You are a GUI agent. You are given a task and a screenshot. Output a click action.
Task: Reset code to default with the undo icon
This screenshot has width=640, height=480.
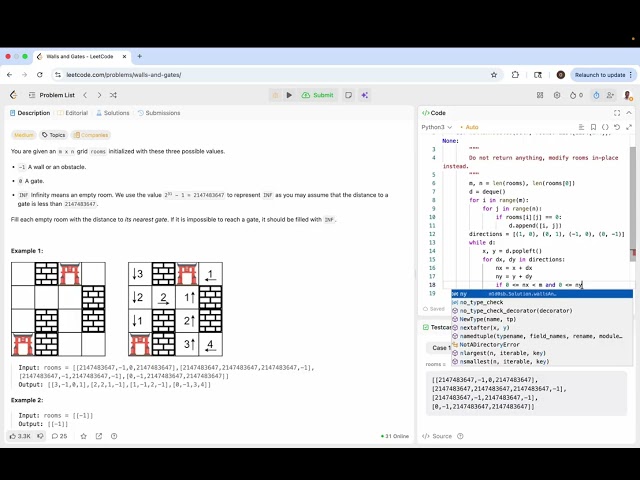[x=617, y=127]
